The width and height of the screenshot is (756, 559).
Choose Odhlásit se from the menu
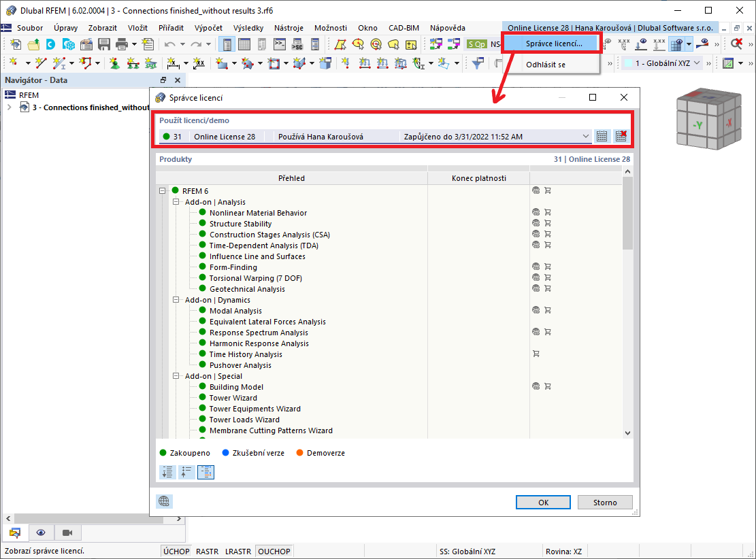[x=545, y=65]
